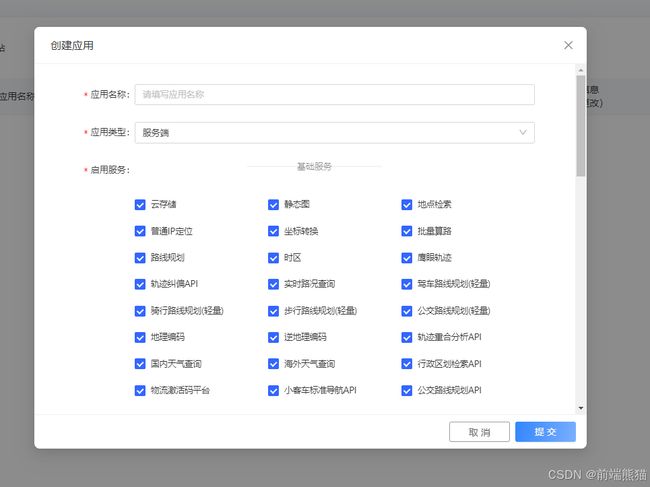Deselect the 逆地理编码 service
This screenshot has width=650, height=487.
(273, 337)
